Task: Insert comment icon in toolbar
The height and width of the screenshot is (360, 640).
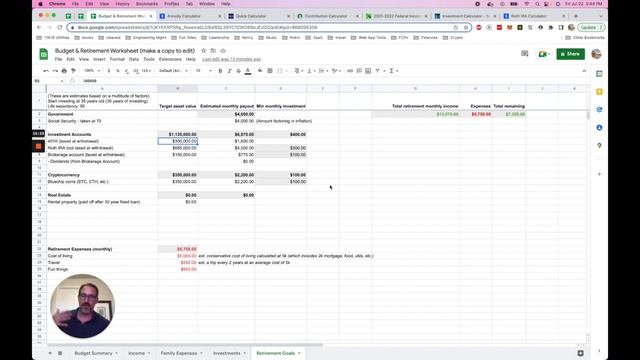Action: [359, 71]
